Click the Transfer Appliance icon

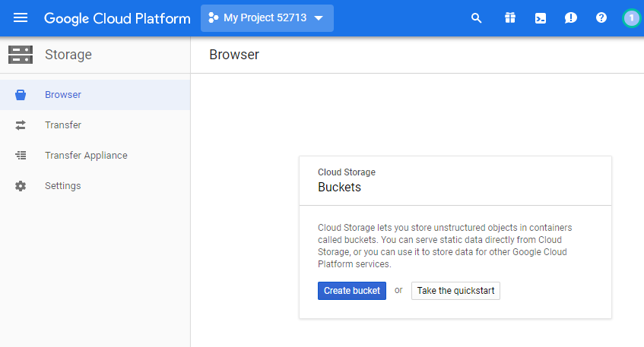click(x=21, y=156)
